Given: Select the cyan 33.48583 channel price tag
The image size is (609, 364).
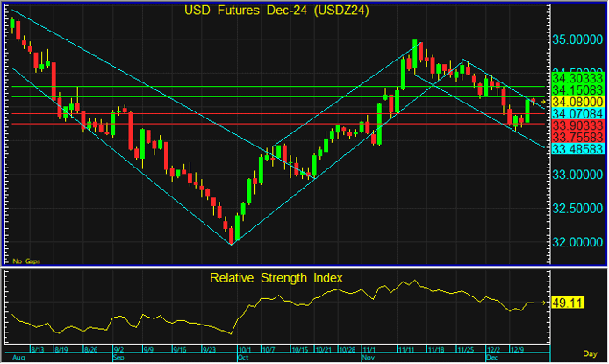Looking at the screenshot, I should pos(577,150).
